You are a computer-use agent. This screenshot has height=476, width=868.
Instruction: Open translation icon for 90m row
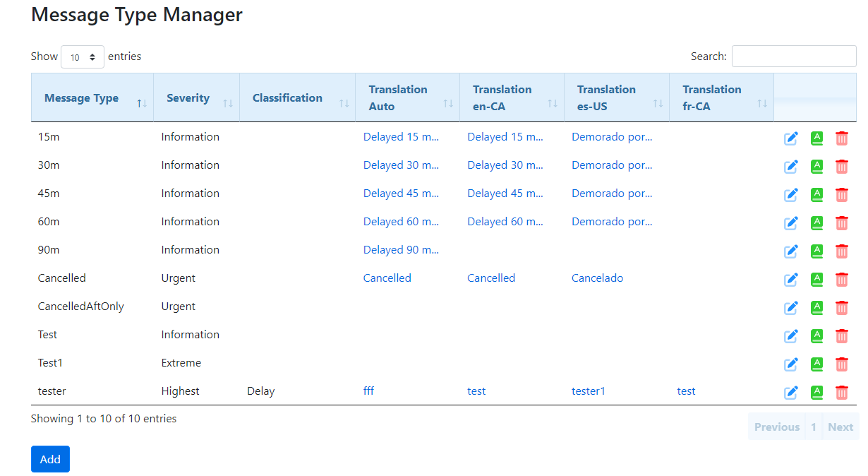point(816,251)
